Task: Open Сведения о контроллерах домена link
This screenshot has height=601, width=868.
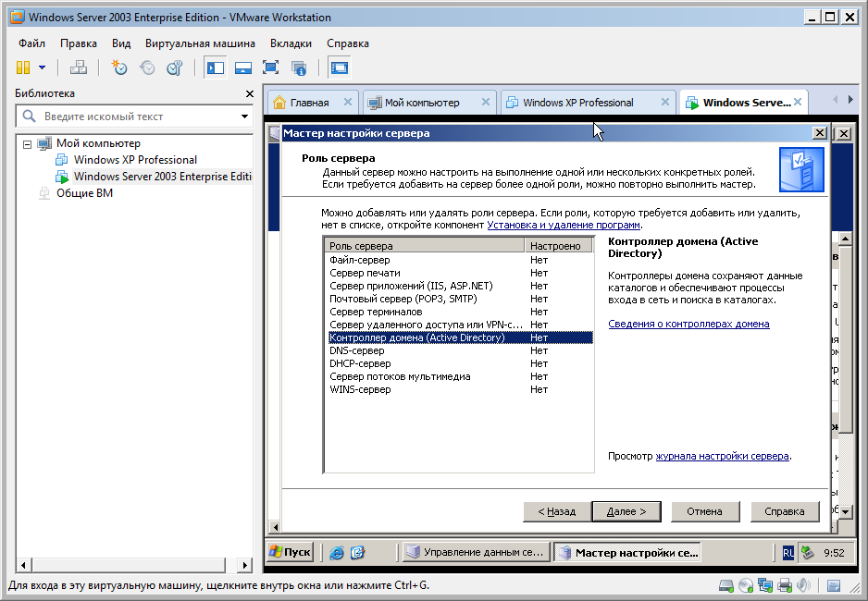Action: pyautogui.click(x=688, y=324)
